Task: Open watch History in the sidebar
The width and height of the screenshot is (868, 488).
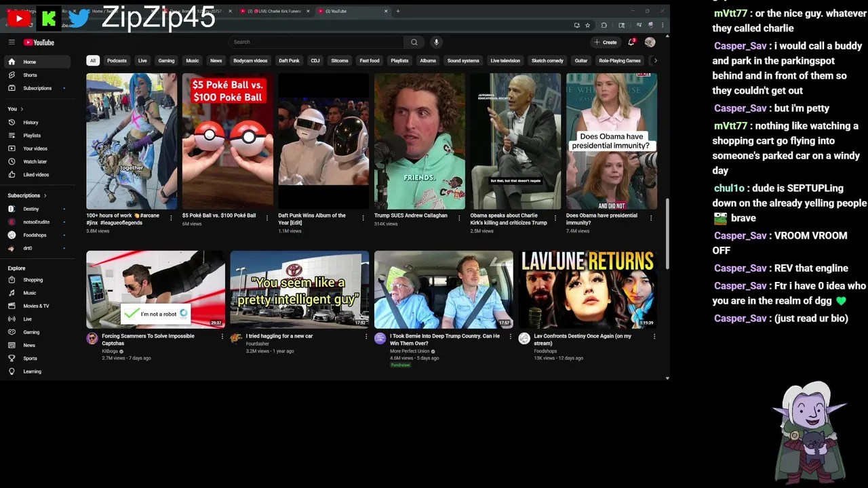Action: click(x=38, y=123)
